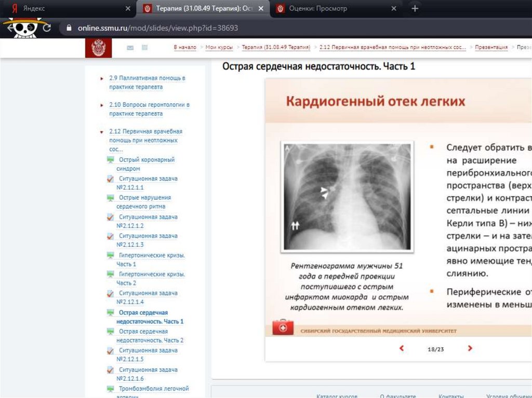Image resolution: width=532 pixels, height=398 pixels.
Task: Open the messages envelope icon in header
Action: click(130, 48)
